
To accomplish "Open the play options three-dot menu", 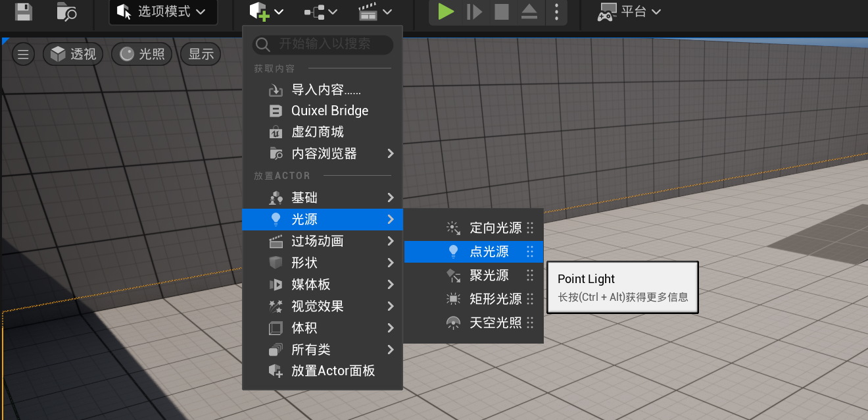I will 557,11.
